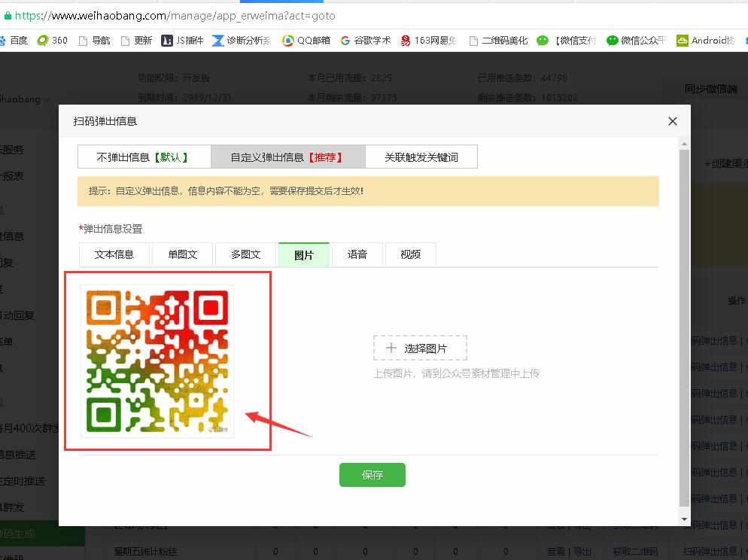Viewport: 748px width, 560px height.
Task: Select 关联触发关键词 option
Action: point(421,157)
